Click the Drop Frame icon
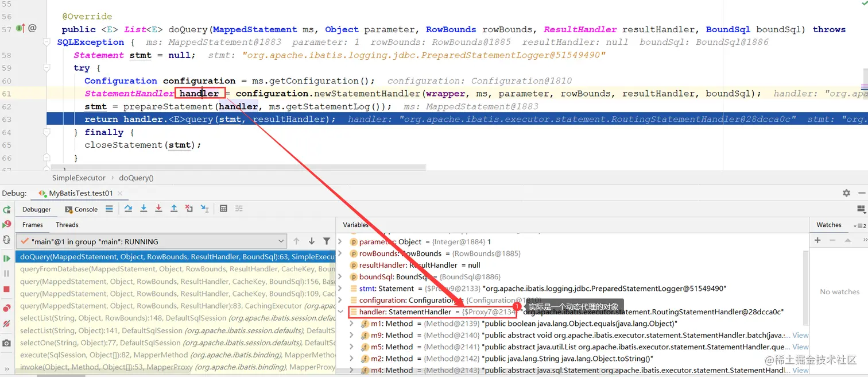868x377 pixels. 189,209
